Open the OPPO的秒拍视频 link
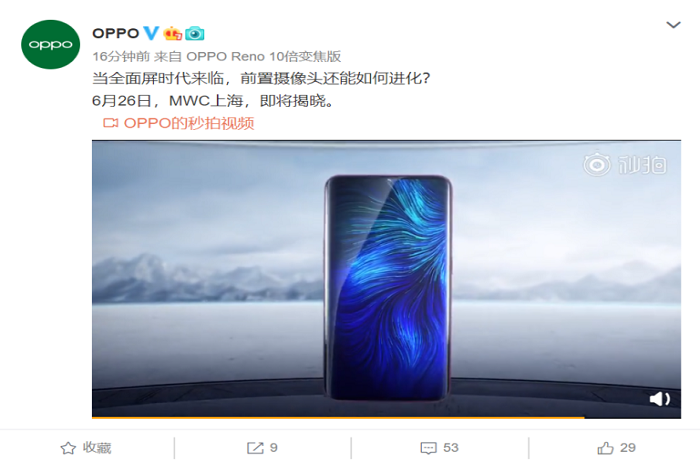Screen dimensions: 700x465 (x=189, y=123)
